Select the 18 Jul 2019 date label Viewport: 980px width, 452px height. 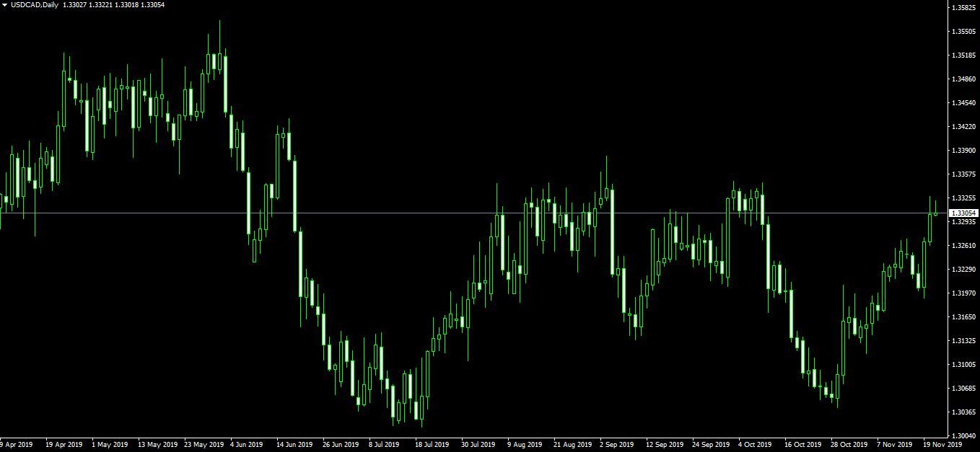[432, 445]
